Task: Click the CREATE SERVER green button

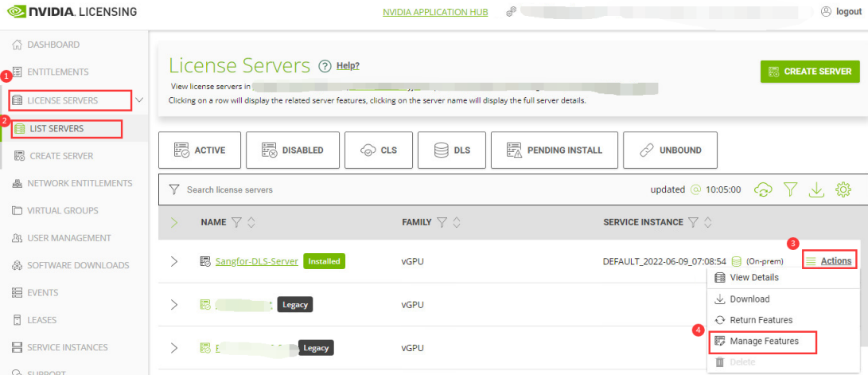Action: [x=809, y=71]
